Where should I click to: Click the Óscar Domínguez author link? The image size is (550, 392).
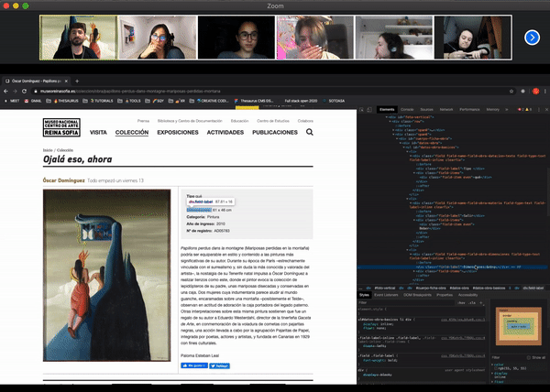[x=63, y=180]
